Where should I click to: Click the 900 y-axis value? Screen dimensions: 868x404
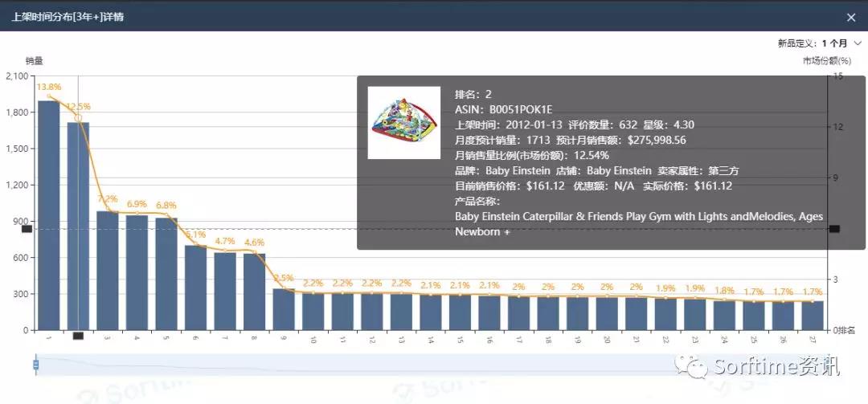point(21,222)
